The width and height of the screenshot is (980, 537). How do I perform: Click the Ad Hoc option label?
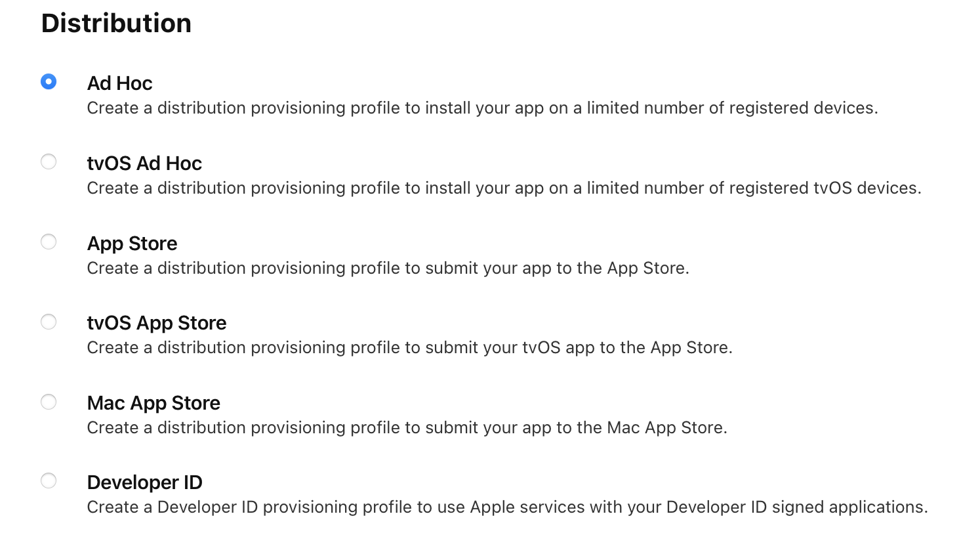(x=119, y=83)
